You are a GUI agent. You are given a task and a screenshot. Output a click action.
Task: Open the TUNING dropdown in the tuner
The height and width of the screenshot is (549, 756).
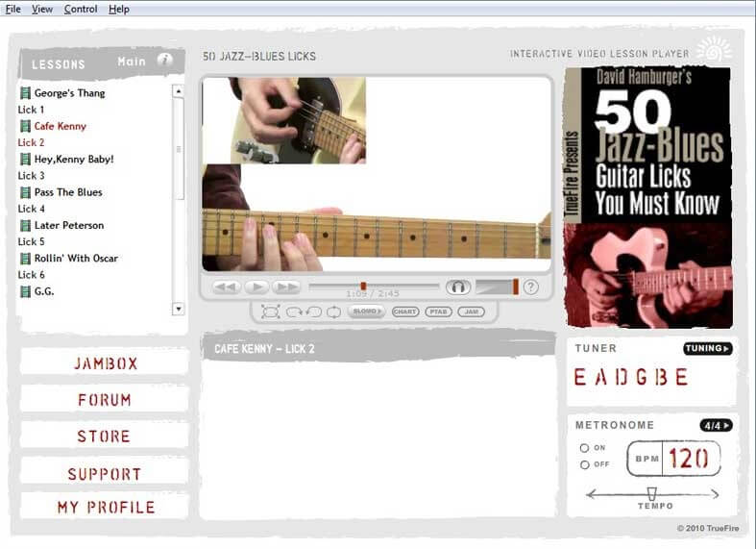708,348
